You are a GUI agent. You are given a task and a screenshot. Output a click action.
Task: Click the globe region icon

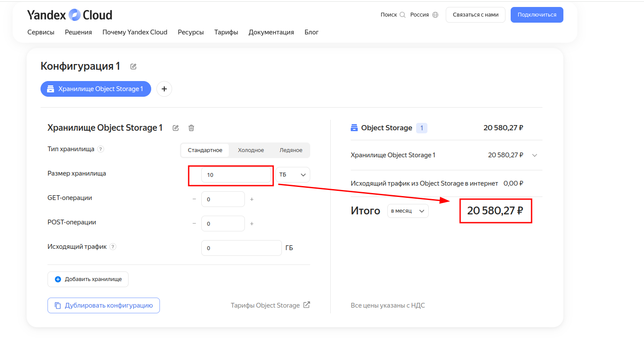[x=435, y=15]
